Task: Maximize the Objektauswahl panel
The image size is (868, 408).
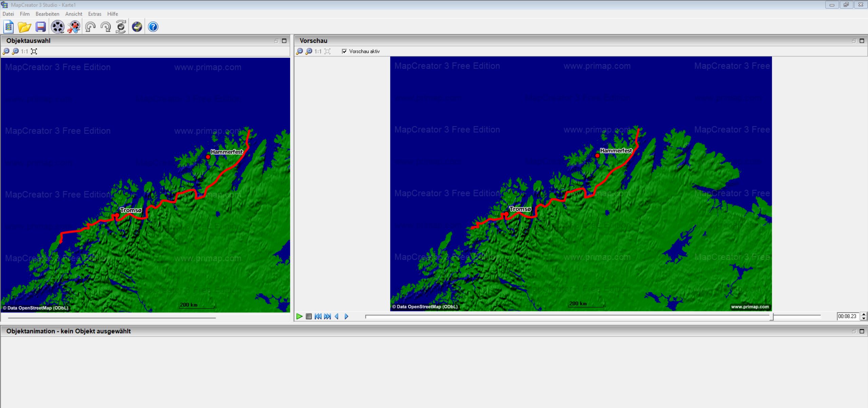Action: [x=284, y=41]
